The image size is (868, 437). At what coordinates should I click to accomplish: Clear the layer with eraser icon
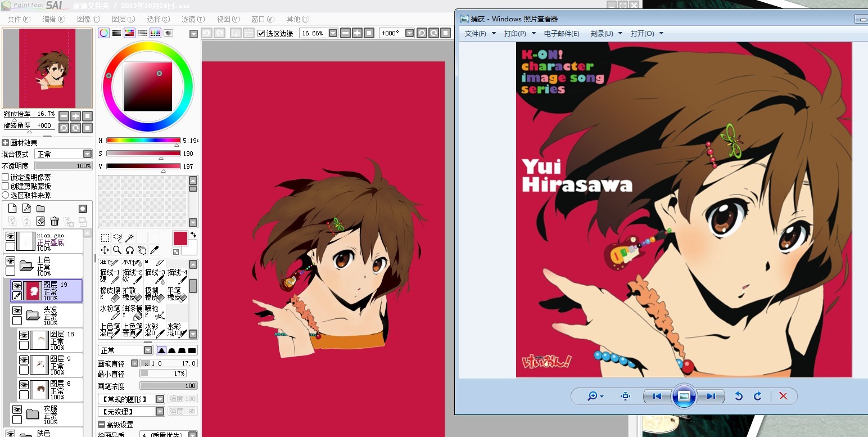[40, 222]
